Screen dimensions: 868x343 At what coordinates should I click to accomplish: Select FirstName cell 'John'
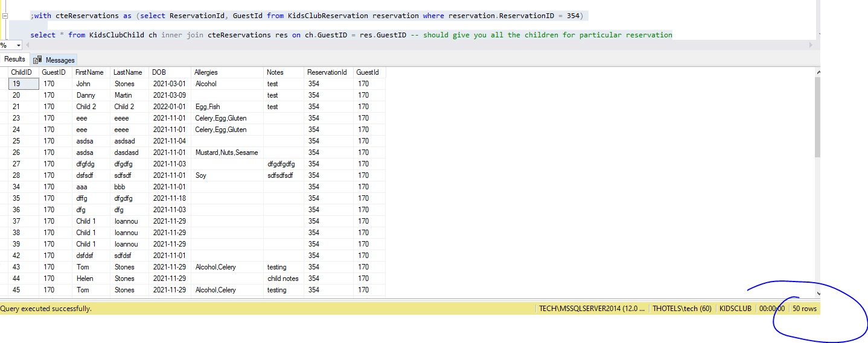[91, 84]
